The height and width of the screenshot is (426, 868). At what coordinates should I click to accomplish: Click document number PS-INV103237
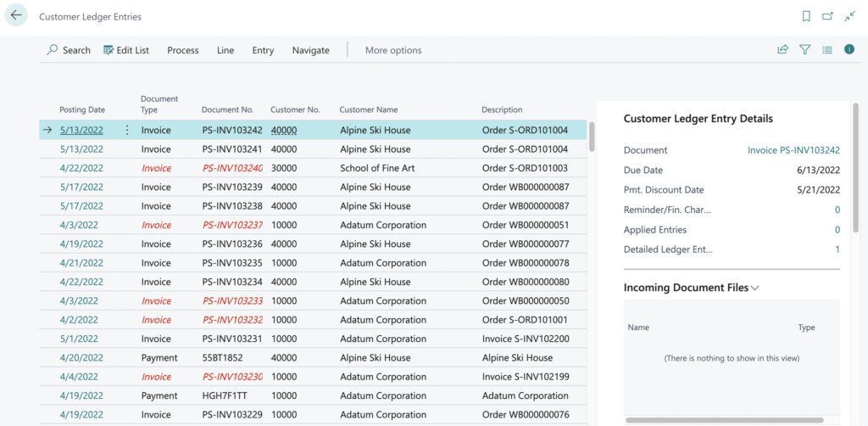pyautogui.click(x=232, y=225)
